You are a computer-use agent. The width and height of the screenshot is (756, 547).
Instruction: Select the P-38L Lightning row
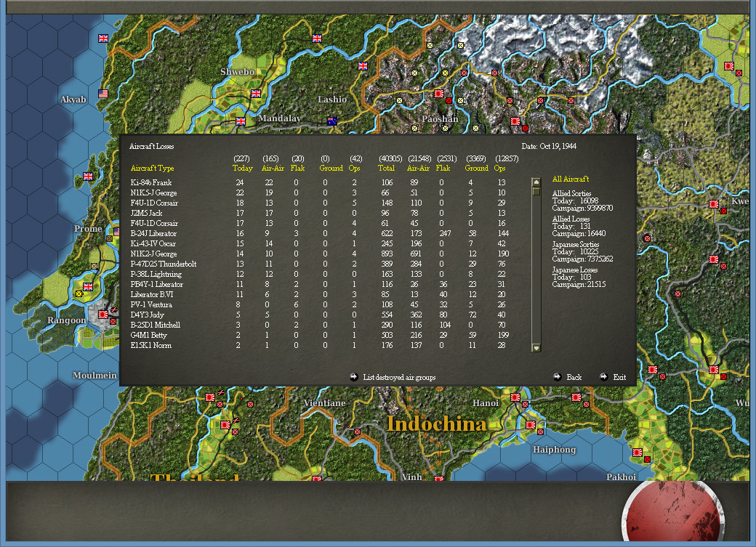point(318,274)
